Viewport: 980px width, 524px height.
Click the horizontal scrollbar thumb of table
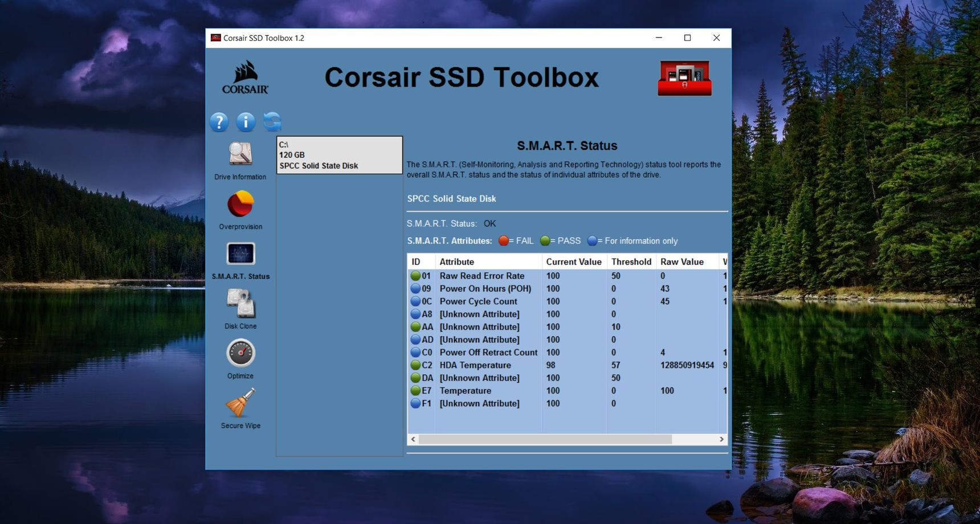click(x=545, y=439)
